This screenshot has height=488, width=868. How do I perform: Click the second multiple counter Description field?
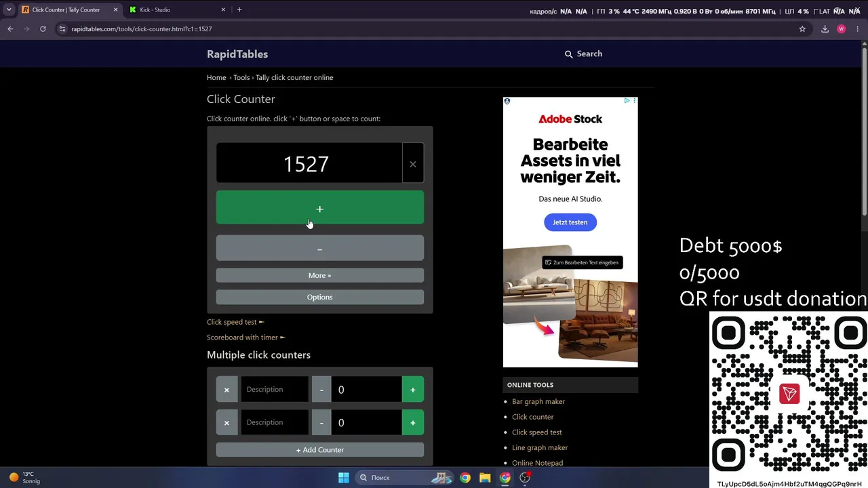pyautogui.click(x=275, y=422)
